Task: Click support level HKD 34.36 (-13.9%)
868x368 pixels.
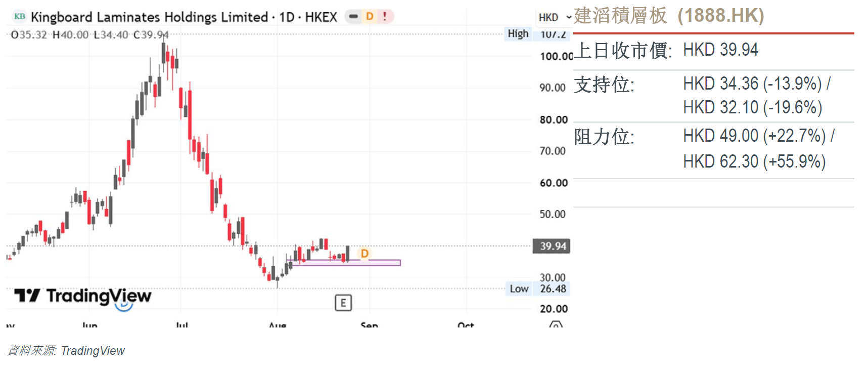Action: pos(752,84)
